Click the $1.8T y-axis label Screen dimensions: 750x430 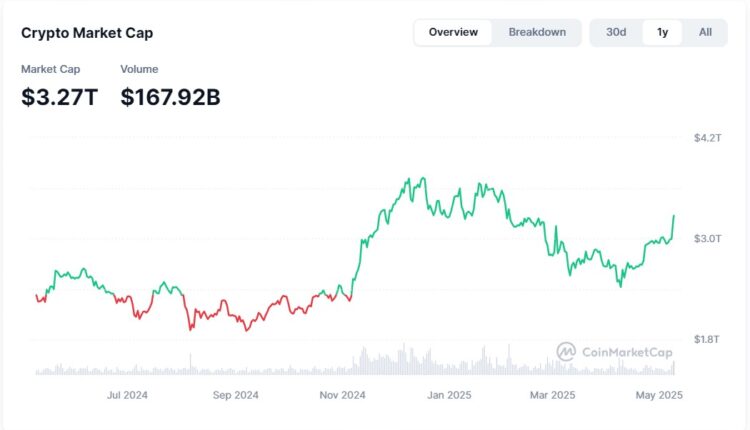click(708, 339)
